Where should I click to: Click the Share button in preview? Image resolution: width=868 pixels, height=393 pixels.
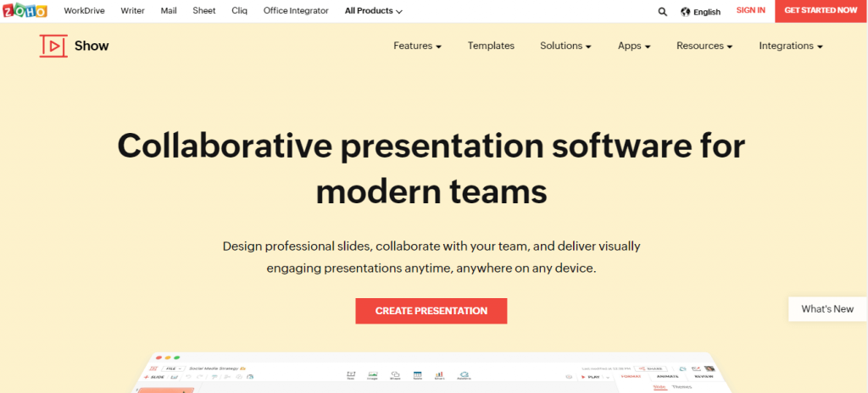coord(650,368)
